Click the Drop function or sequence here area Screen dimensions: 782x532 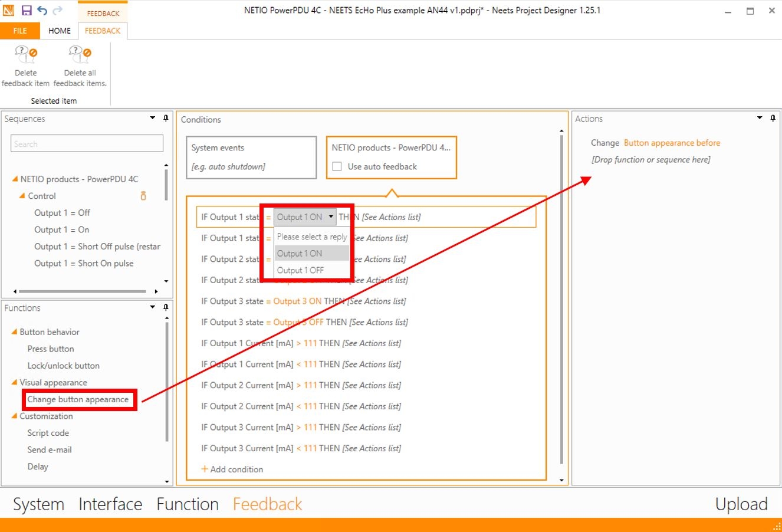click(650, 160)
